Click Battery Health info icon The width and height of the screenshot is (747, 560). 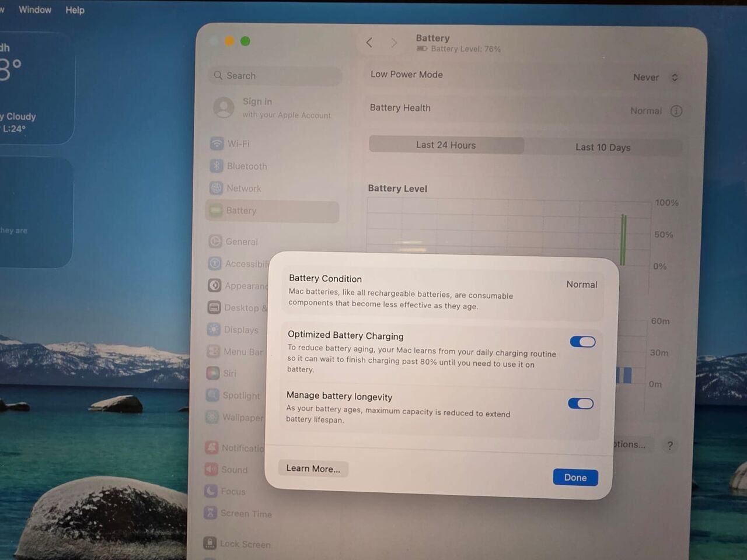pos(676,111)
